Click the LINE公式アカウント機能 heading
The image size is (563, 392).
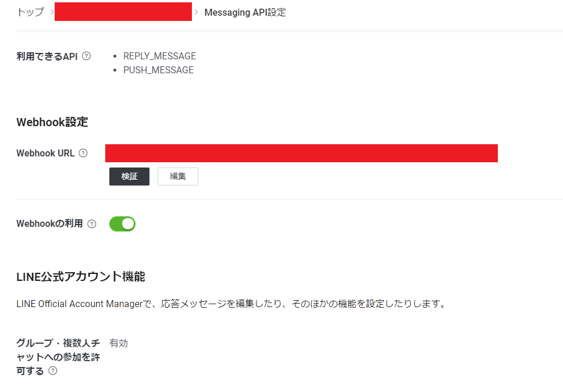pyautogui.click(x=81, y=277)
